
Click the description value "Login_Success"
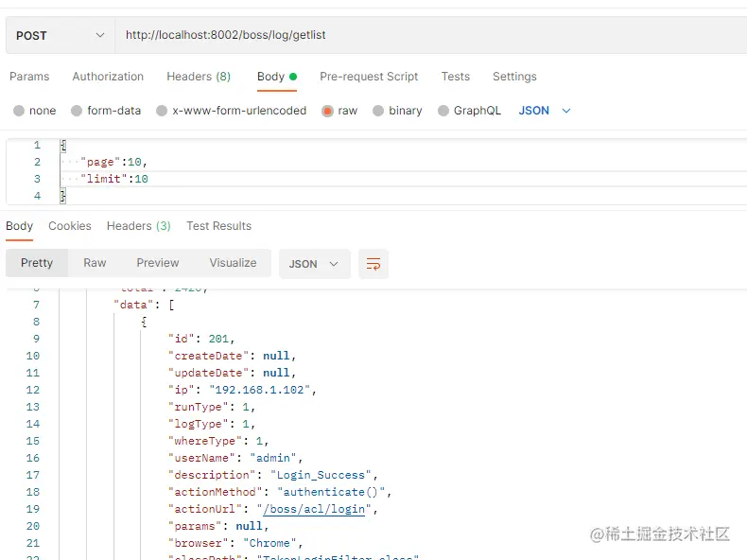[x=321, y=475]
